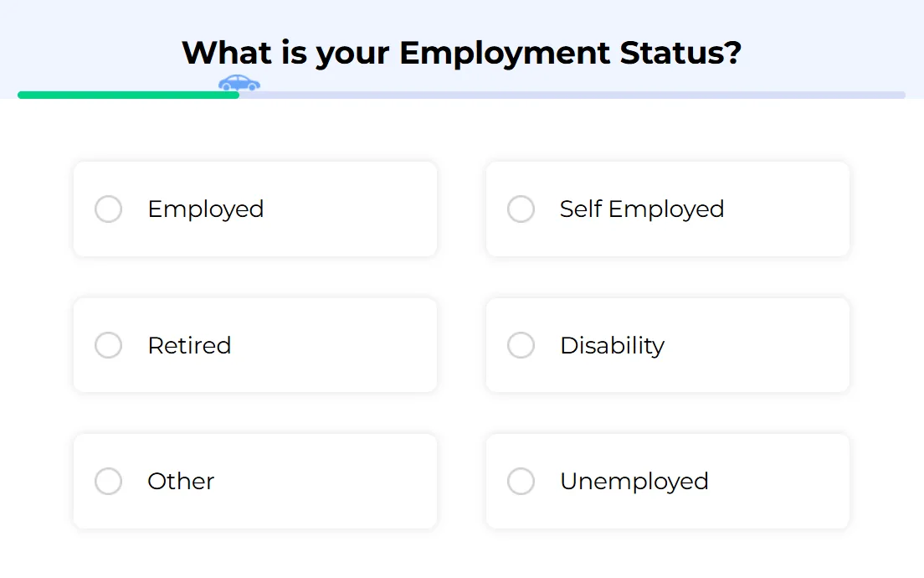This screenshot has height=578, width=924.
Task: Pick the Other radio circle
Action: pos(108,482)
